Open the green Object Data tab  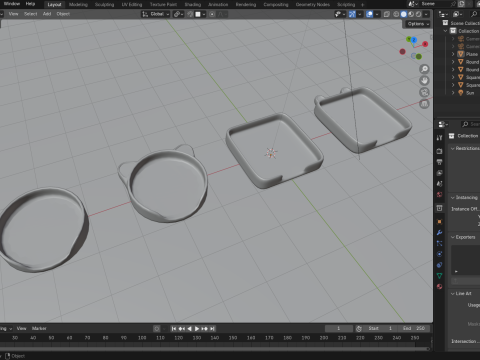click(439, 276)
